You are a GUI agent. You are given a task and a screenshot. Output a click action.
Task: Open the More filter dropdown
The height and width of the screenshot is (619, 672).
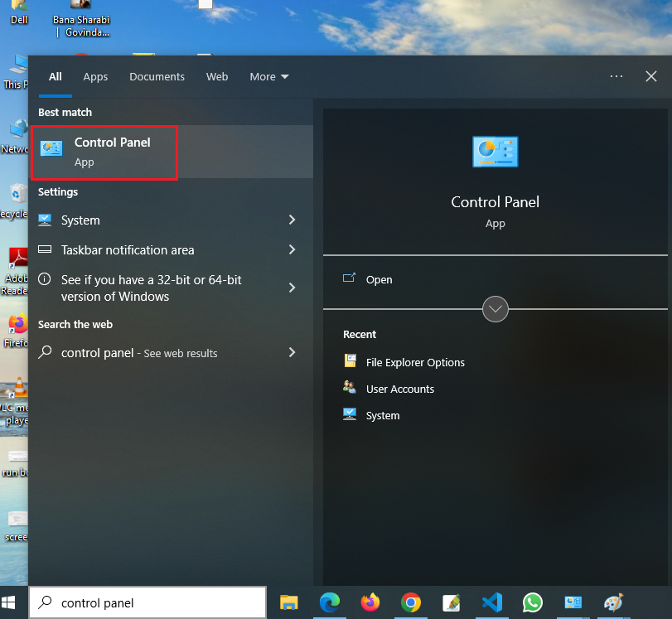click(x=269, y=77)
